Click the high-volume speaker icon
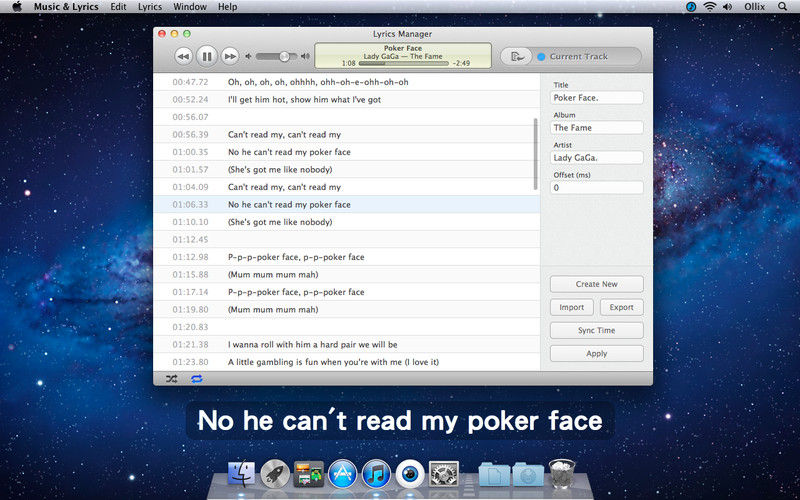 coord(305,56)
